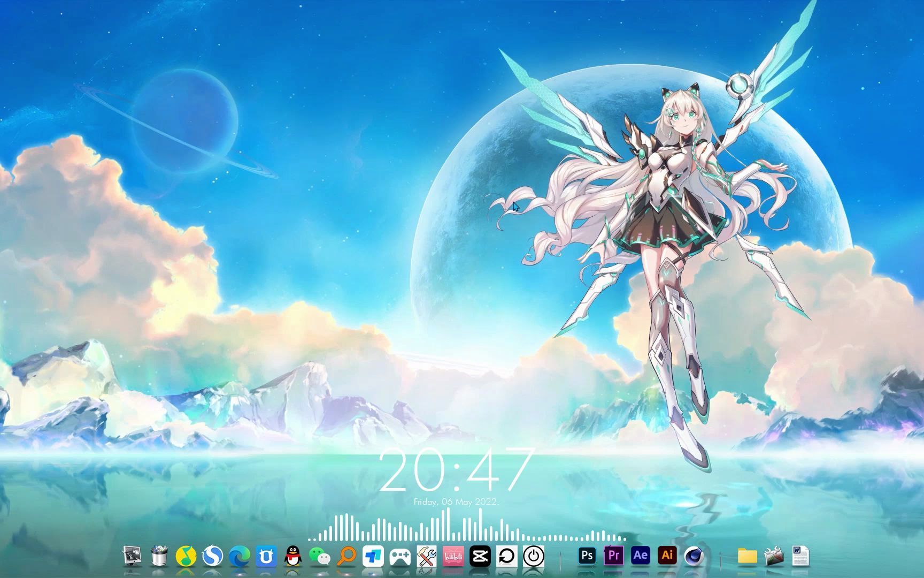Screen dimensions: 924x578
Task: Click the audio visualizer bars widget
Action: pyautogui.click(x=466, y=526)
